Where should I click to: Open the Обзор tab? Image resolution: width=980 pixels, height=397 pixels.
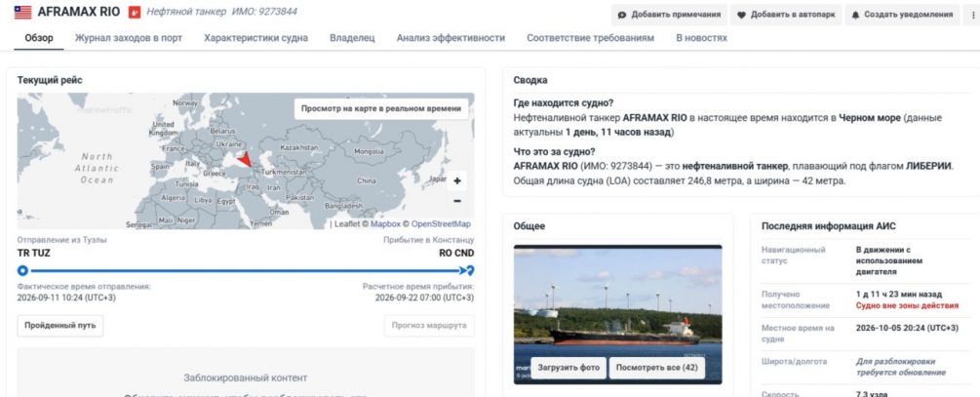[x=39, y=37]
